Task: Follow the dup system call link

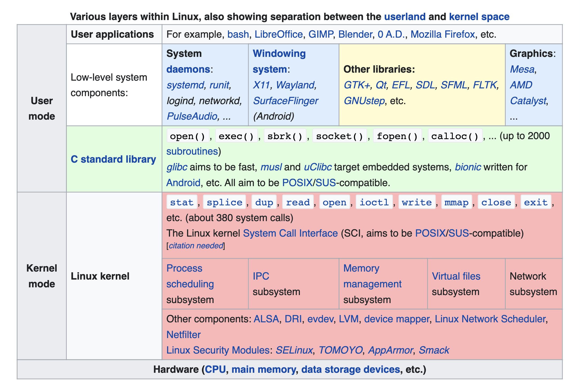Action: 264,202
